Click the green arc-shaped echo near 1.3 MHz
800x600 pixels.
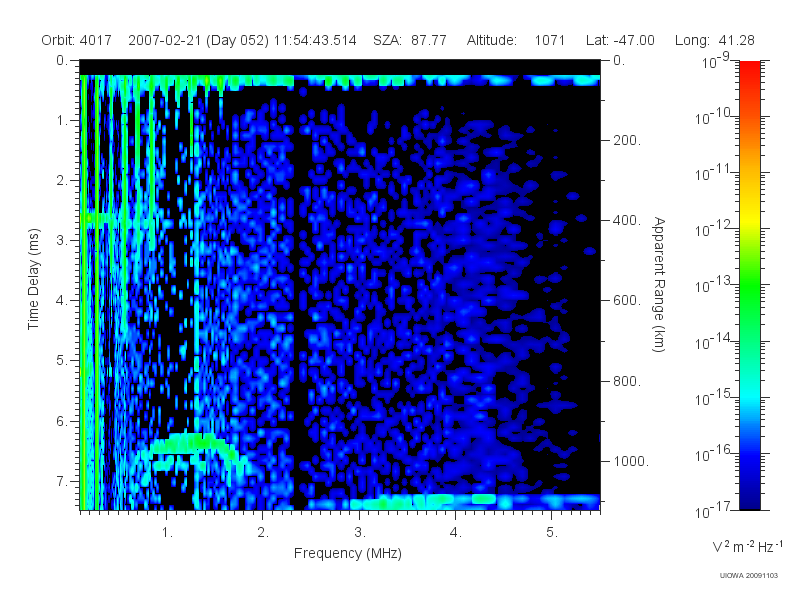196,443
